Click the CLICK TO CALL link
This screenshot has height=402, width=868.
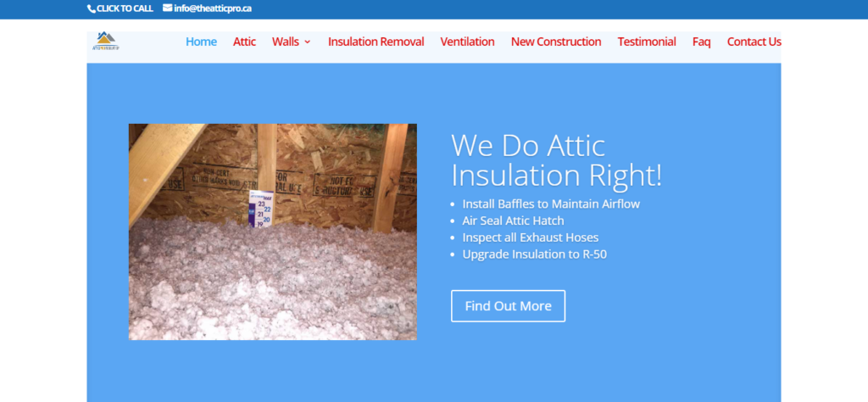[x=125, y=8]
